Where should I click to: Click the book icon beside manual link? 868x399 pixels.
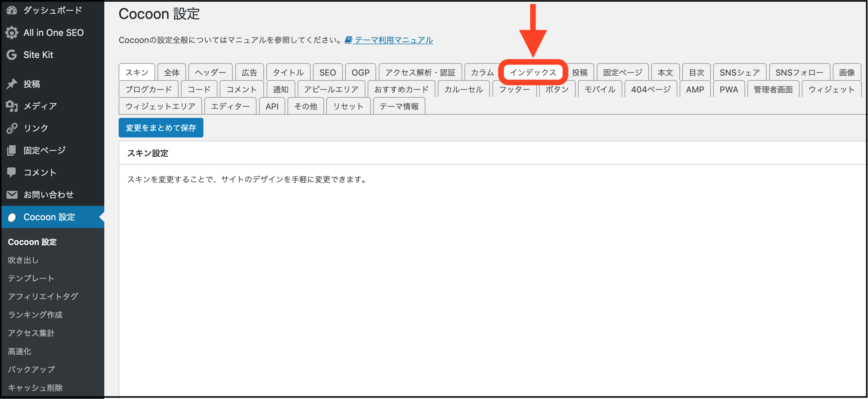pyautogui.click(x=348, y=40)
